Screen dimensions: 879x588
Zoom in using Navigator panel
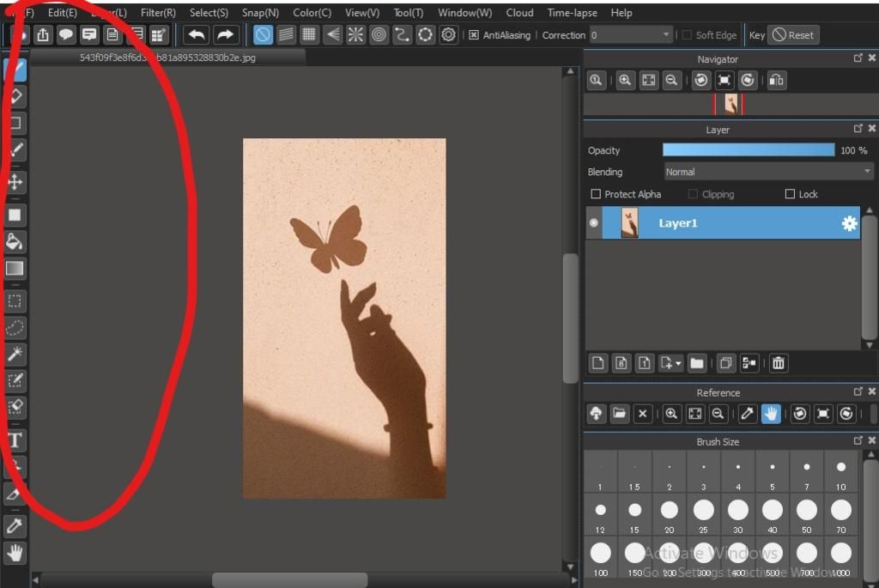(625, 80)
